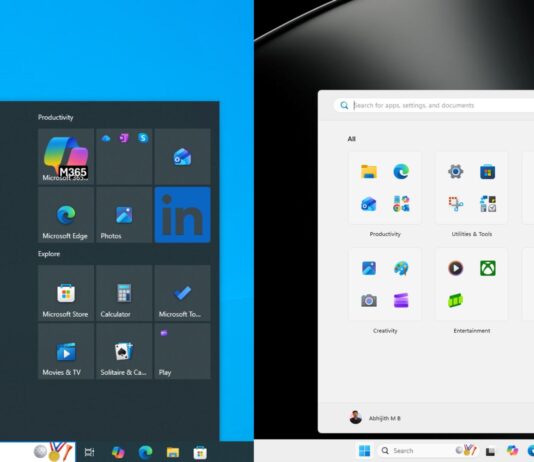Click the Productivity category label in Windows 11
This screenshot has height=462, width=534.
click(385, 234)
